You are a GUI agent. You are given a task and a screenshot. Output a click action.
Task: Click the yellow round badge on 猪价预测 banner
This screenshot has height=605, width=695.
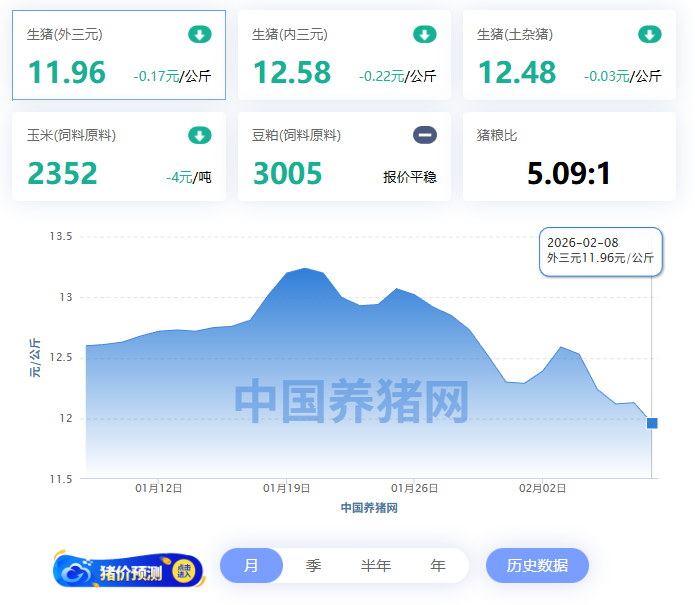[184, 570]
